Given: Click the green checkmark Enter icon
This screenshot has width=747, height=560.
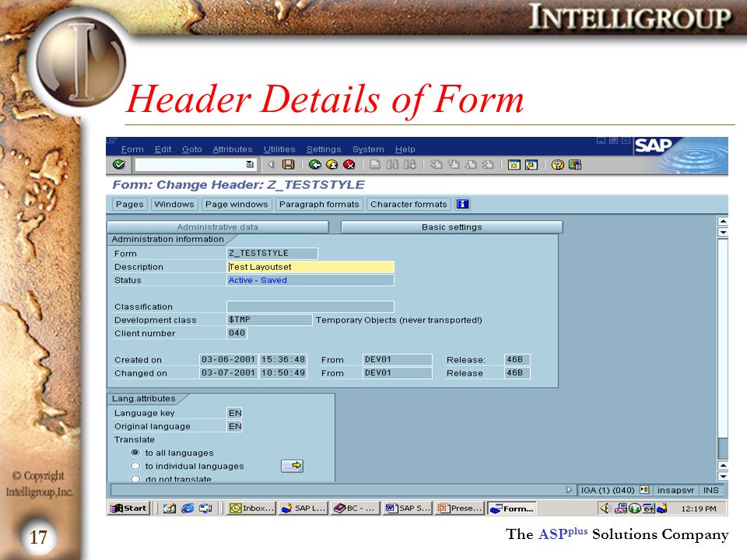Looking at the screenshot, I should 118,165.
